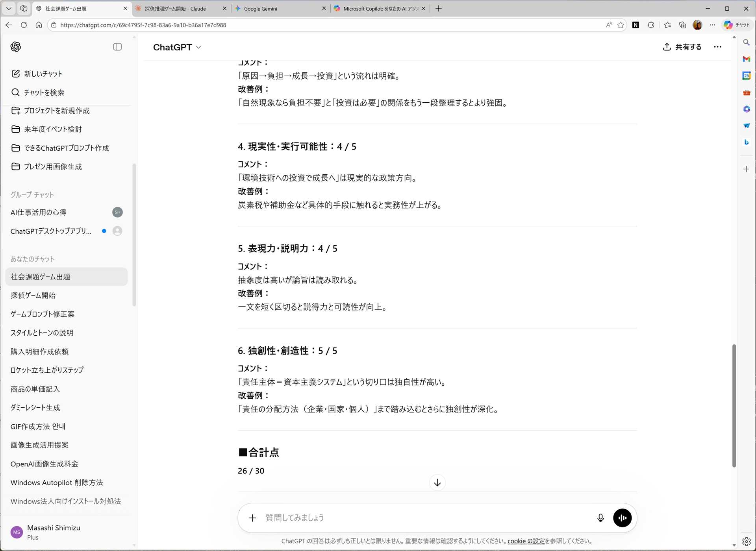Open Bing from the Edge sidebar
Viewport: 756px width, 551px height.
click(747, 142)
